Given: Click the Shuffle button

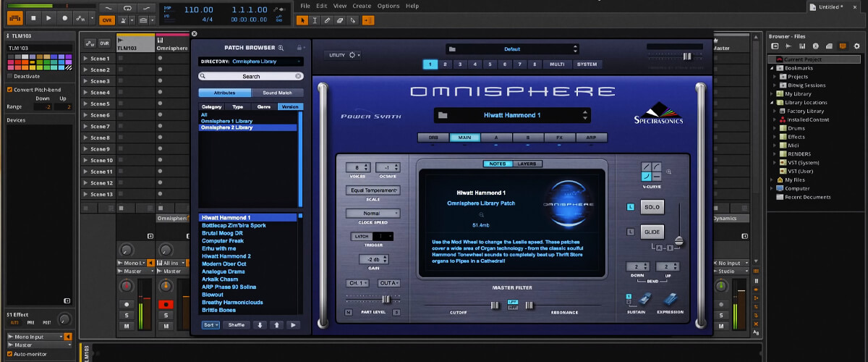Looking at the screenshot, I should (237, 325).
